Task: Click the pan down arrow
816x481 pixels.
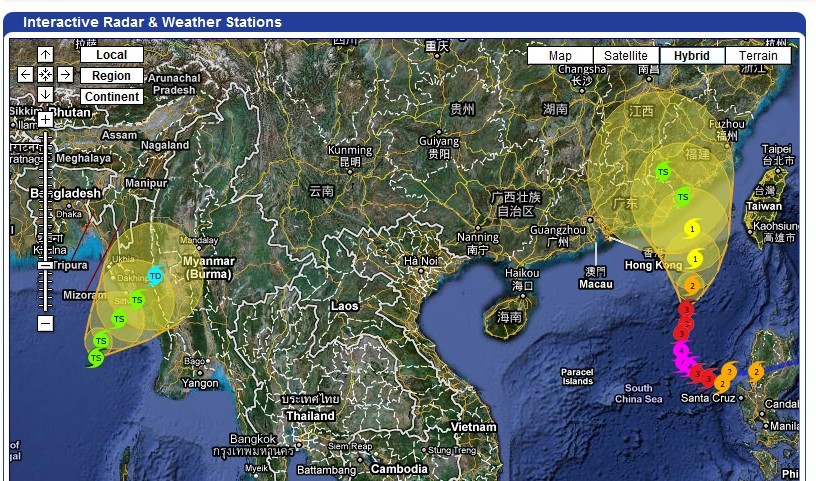Action: [45, 94]
